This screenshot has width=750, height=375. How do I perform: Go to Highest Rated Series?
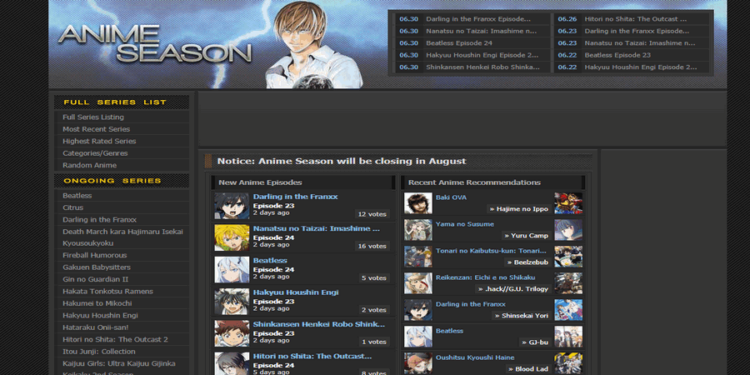(99, 141)
